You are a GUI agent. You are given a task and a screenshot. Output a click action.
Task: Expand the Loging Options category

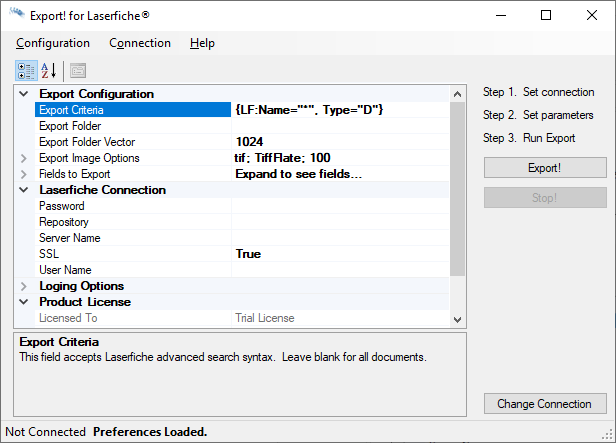click(24, 286)
